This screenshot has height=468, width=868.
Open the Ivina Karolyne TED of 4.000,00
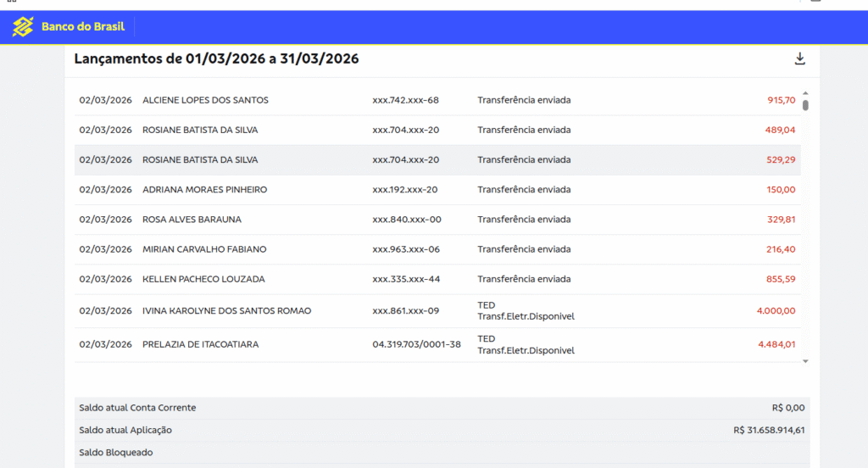tap(437, 311)
